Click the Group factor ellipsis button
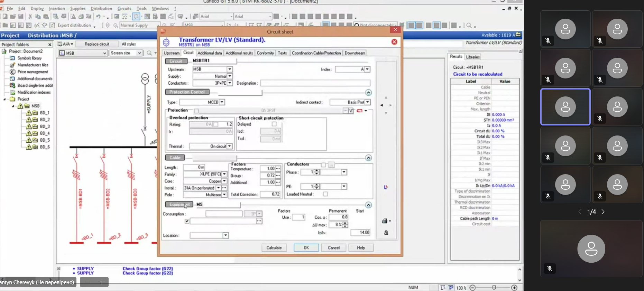Screen dimensions: 644x291 point(278,176)
